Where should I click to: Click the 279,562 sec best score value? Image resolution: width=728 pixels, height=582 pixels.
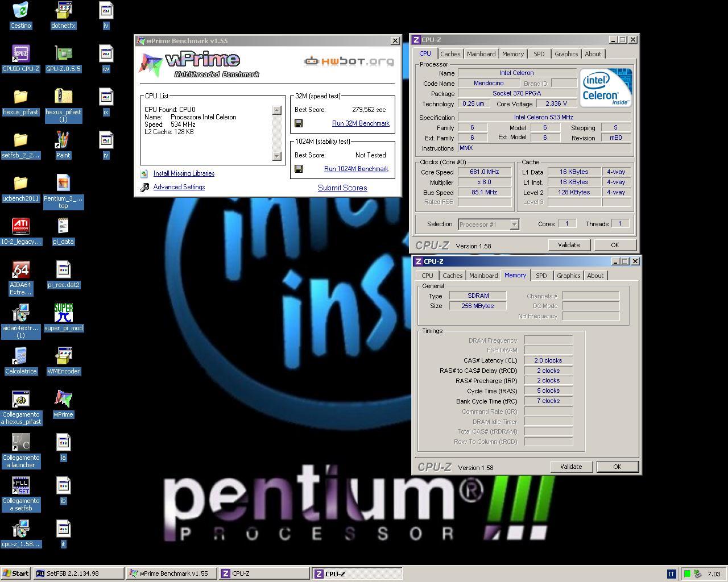point(369,110)
